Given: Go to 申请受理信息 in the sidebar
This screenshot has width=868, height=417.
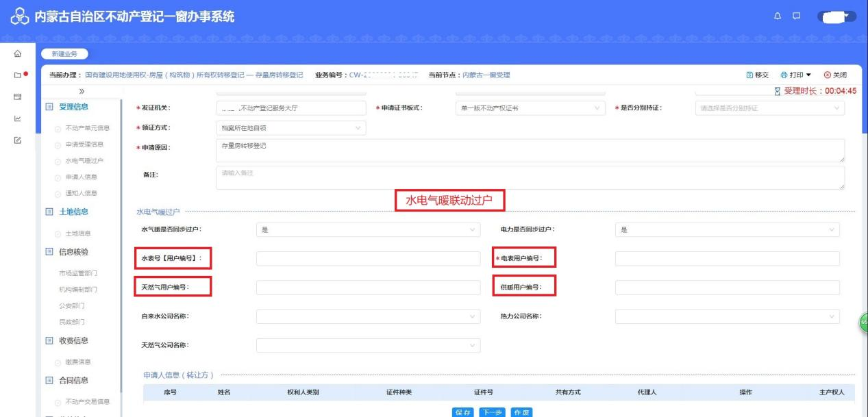Looking at the screenshot, I should click(84, 144).
